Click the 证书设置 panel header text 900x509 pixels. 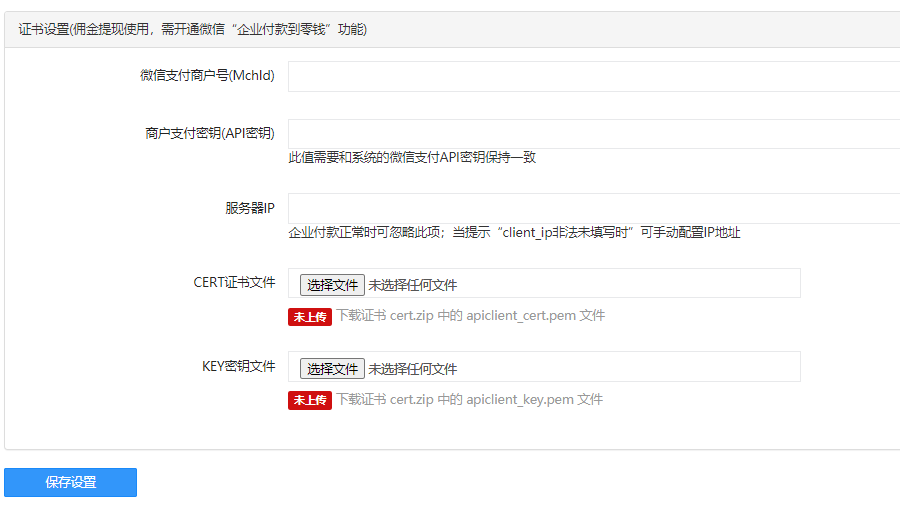tap(192, 29)
